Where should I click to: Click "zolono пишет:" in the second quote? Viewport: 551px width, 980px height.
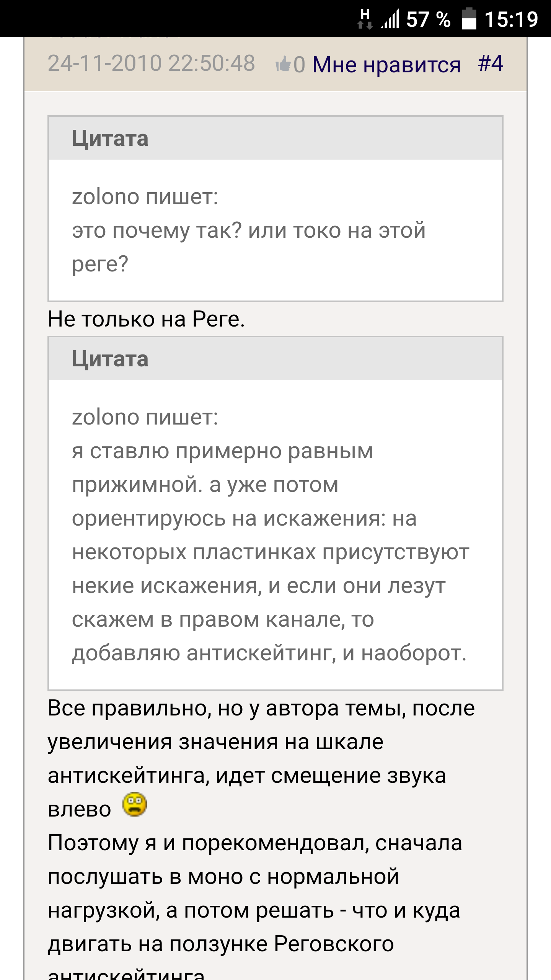pyautogui.click(x=145, y=417)
